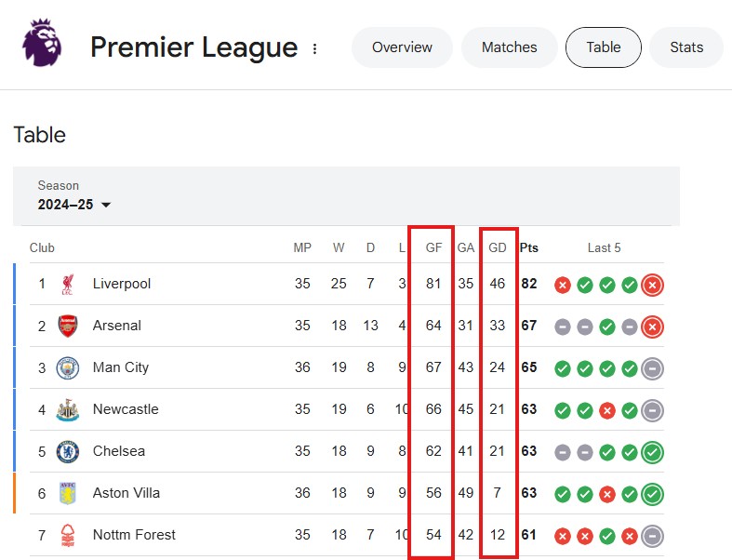Click Man City's most recent grey draw icon
The width and height of the screenshot is (732, 560).
pyautogui.click(x=652, y=368)
